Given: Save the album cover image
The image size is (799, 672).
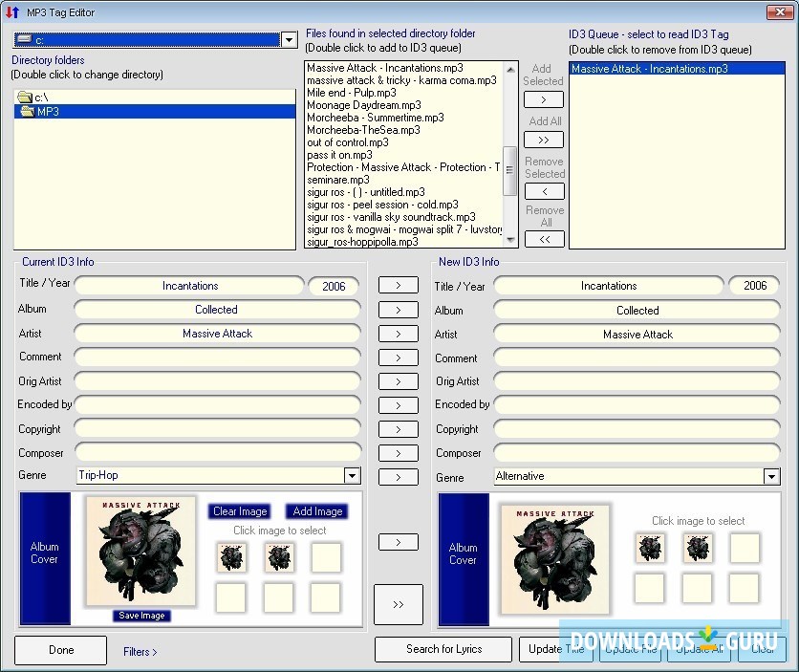Looking at the screenshot, I should (x=140, y=617).
